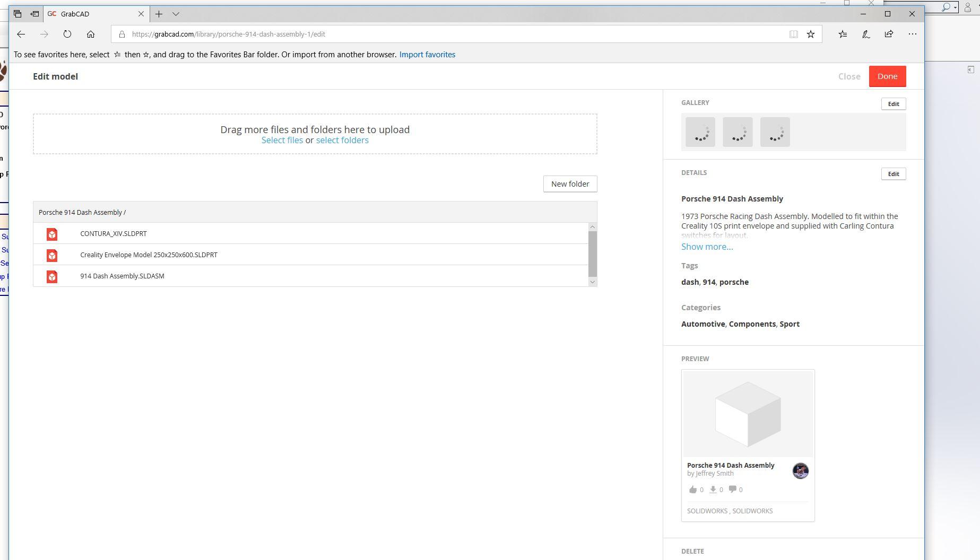The width and height of the screenshot is (980, 560).
Task: Click the Gallery Edit button
Action: click(x=894, y=104)
